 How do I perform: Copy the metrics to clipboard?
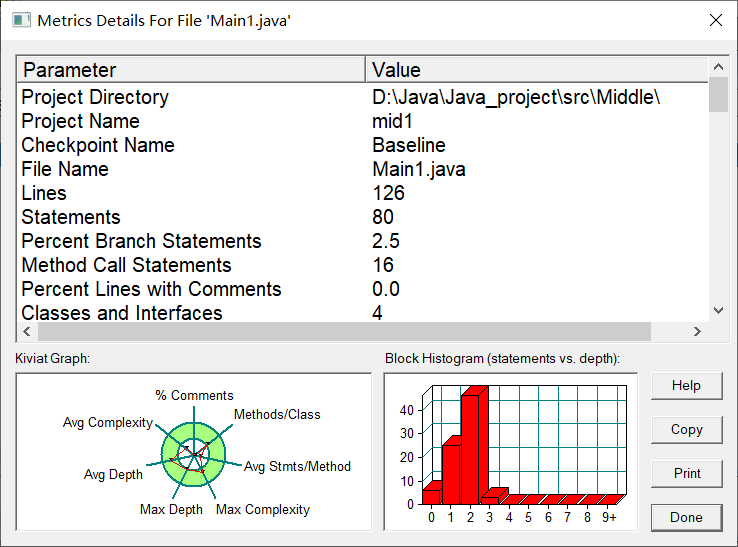tap(686, 430)
